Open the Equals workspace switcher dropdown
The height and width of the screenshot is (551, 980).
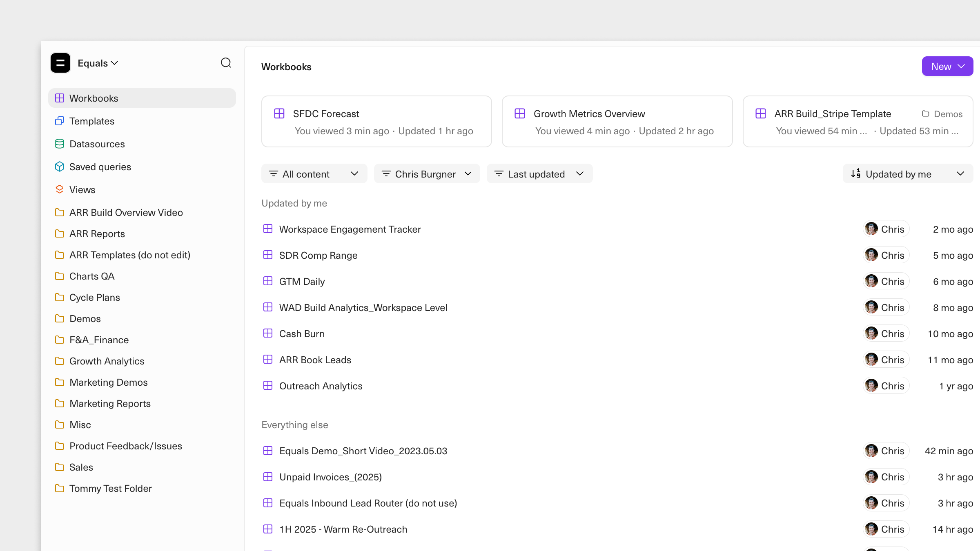click(98, 63)
